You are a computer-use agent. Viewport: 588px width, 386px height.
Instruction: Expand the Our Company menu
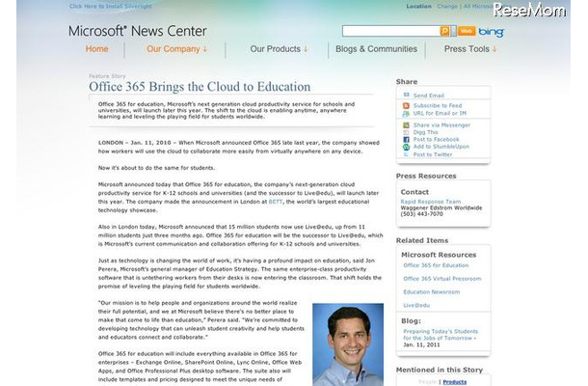click(x=176, y=49)
